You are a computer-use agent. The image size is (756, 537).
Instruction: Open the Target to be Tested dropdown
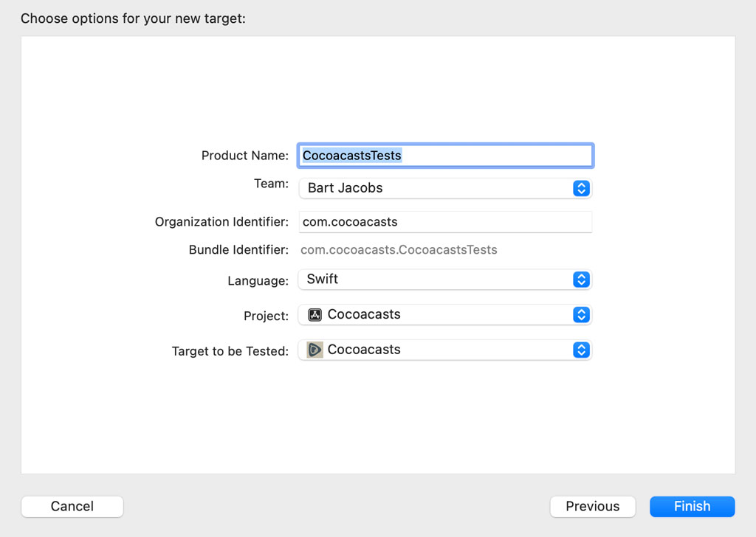(445, 350)
